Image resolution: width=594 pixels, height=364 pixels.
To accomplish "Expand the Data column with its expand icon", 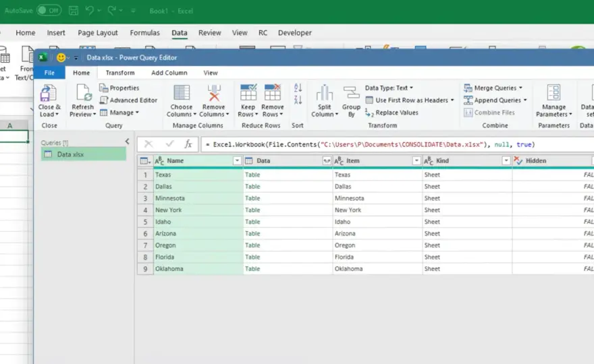I will [327, 161].
